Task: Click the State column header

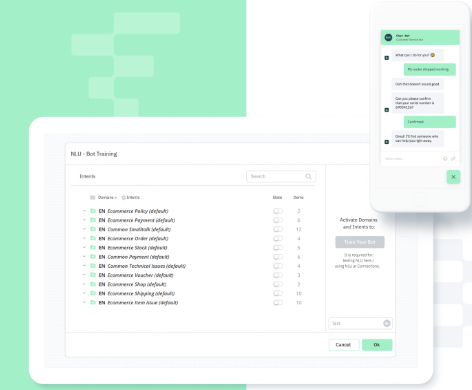Action: click(x=277, y=197)
